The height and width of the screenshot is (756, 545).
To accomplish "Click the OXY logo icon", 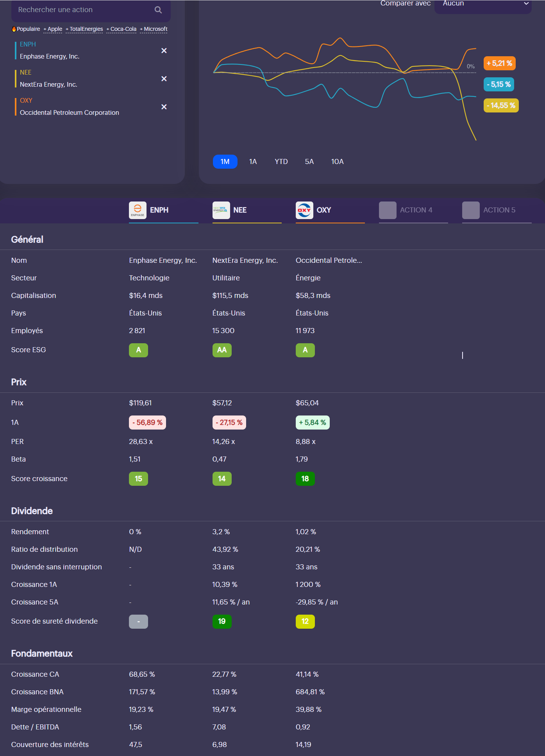I will (x=304, y=210).
